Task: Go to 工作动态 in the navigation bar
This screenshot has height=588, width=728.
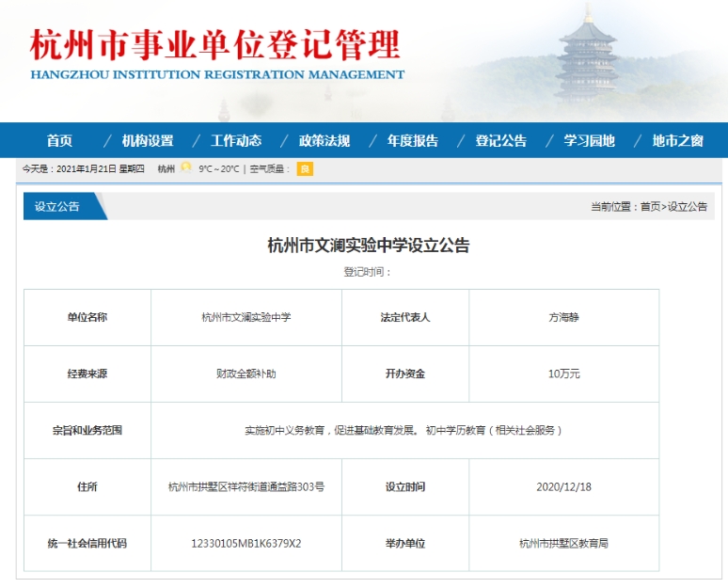Action: (236, 141)
